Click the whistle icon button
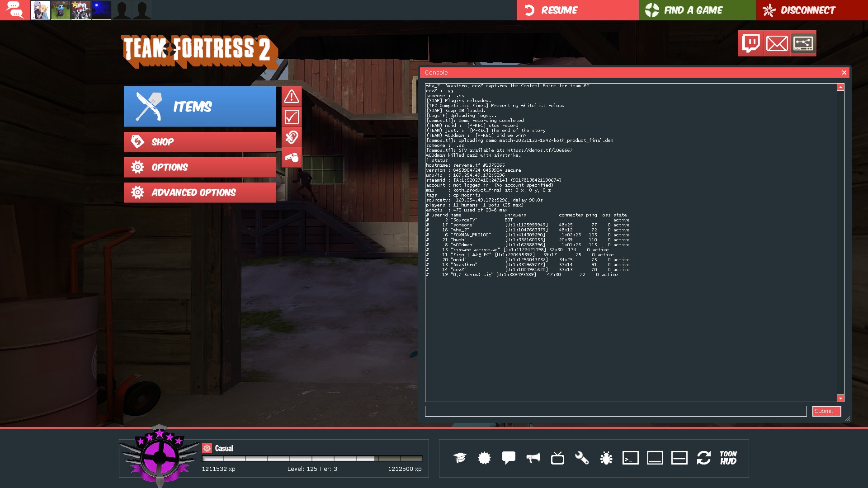The image size is (868, 488). 292,157
